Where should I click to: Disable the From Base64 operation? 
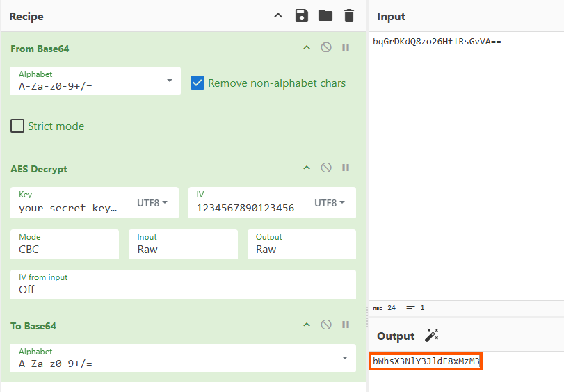(x=326, y=47)
